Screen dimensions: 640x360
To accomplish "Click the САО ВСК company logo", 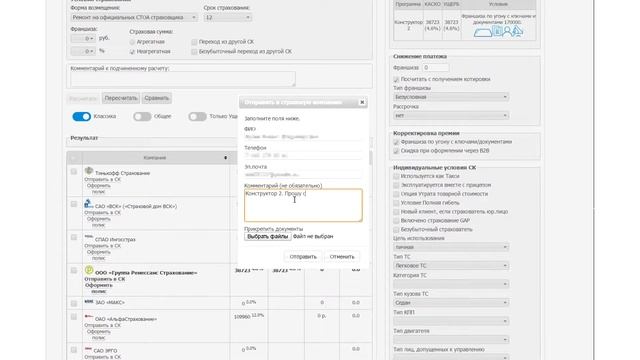I will click(x=88, y=203).
